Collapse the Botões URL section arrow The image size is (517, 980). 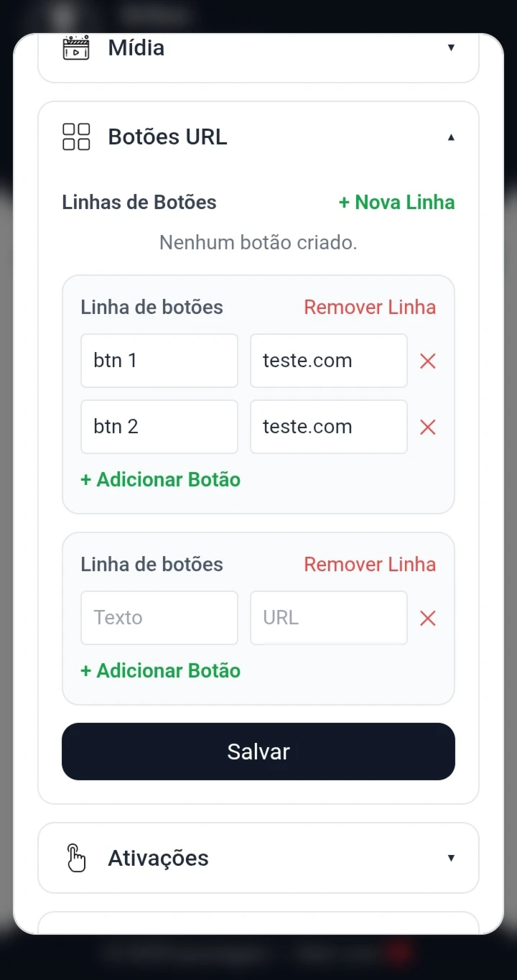coord(451,137)
